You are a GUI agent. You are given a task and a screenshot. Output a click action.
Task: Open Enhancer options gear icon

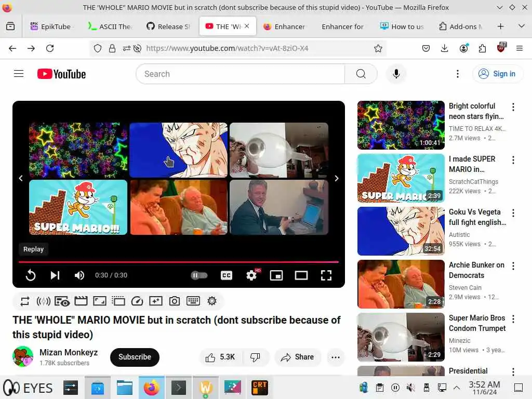click(x=212, y=301)
